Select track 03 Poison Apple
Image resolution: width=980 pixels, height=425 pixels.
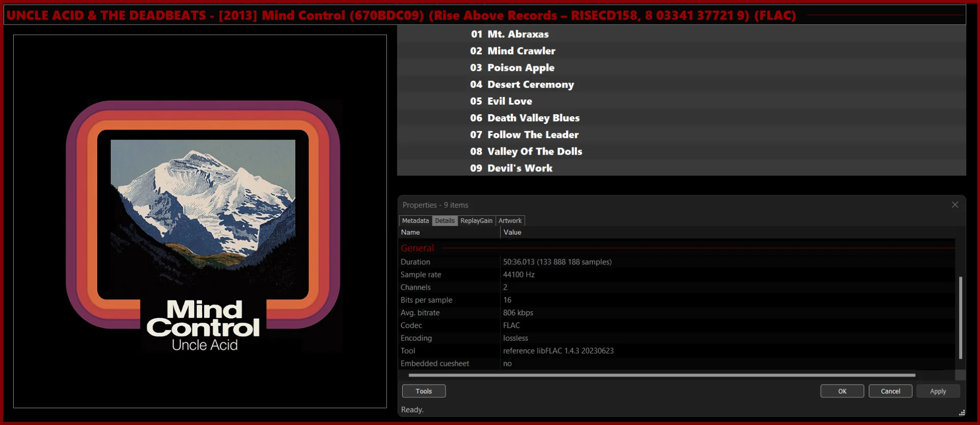point(681,68)
